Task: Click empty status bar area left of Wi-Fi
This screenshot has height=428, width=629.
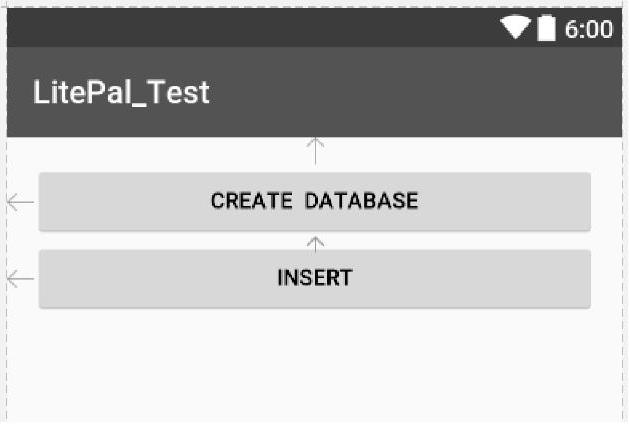Action: tap(250, 29)
